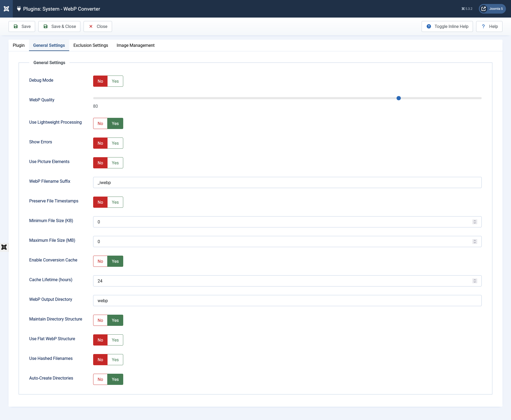
Task: Click the plugin plug icon in title
Action: click(x=19, y=9)
